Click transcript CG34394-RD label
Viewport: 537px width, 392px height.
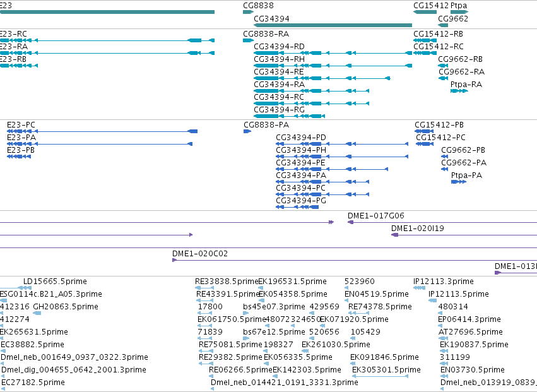[279, 47]
